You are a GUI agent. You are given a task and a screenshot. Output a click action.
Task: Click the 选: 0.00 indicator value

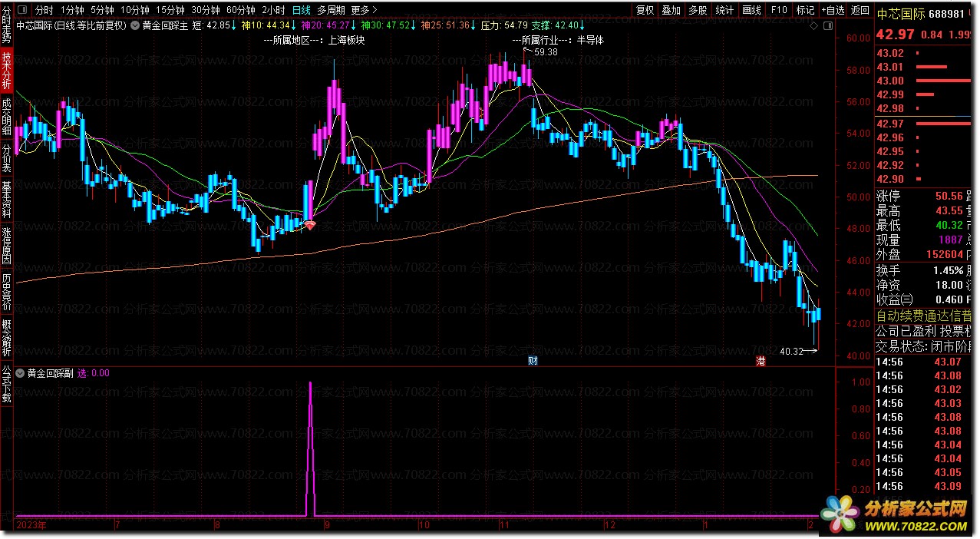93,373
